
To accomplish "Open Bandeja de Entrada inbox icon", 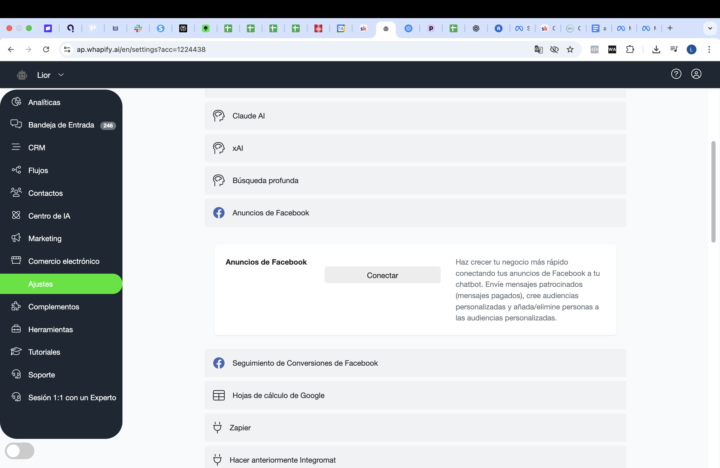I will tap(16, 124).
